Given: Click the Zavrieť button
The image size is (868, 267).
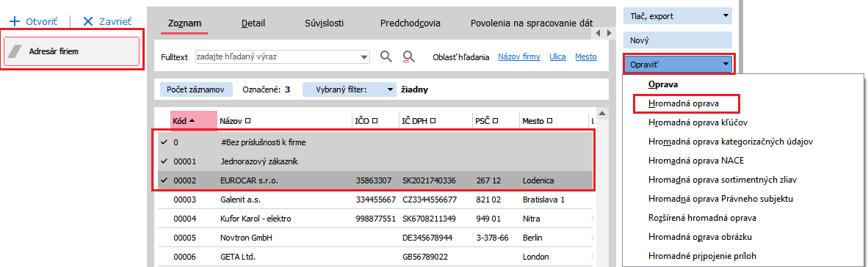Looking at the screenshot, I should tap(107, 21).
